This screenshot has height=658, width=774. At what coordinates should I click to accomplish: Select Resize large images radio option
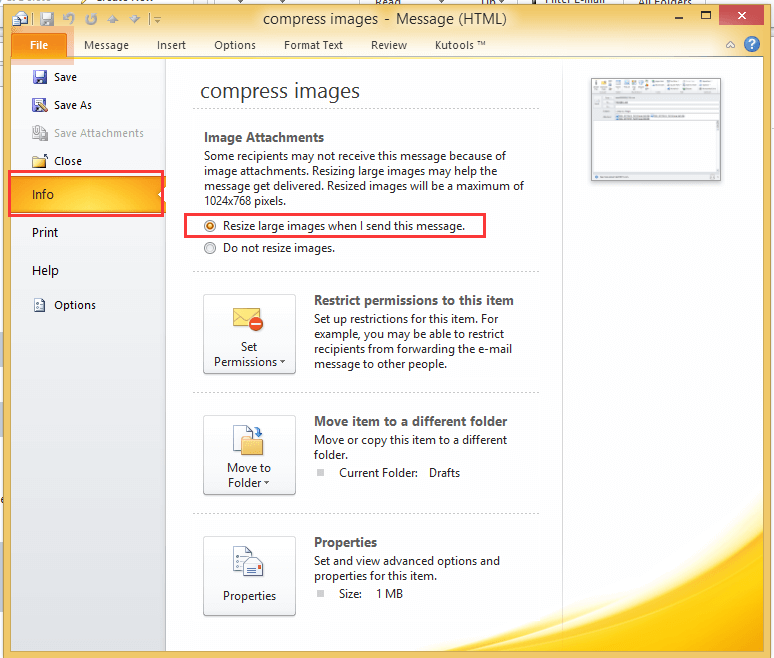tap(210, 226)
